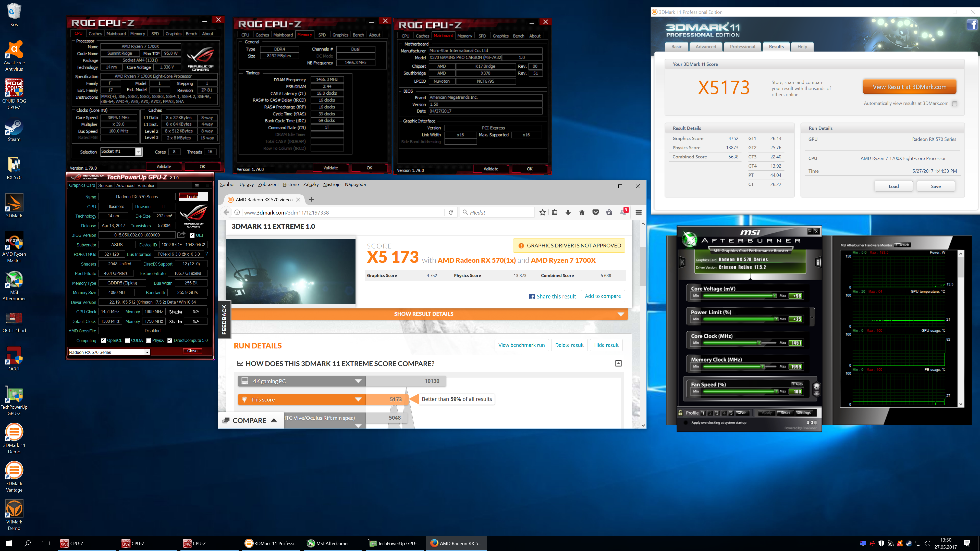Click Afterburner K (Kombustor) side button
Image resolution: width=980 pixels, height=551 pixels.
point(682,262)
